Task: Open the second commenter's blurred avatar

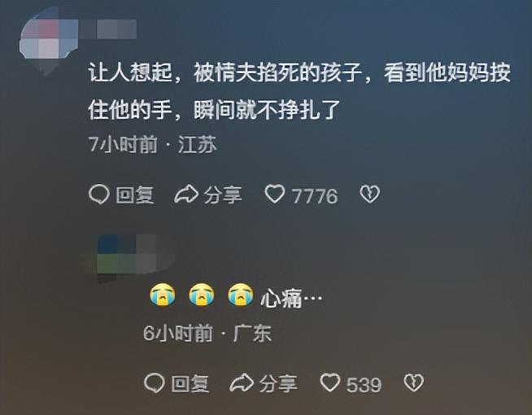Action: click(x=127, y=256)
